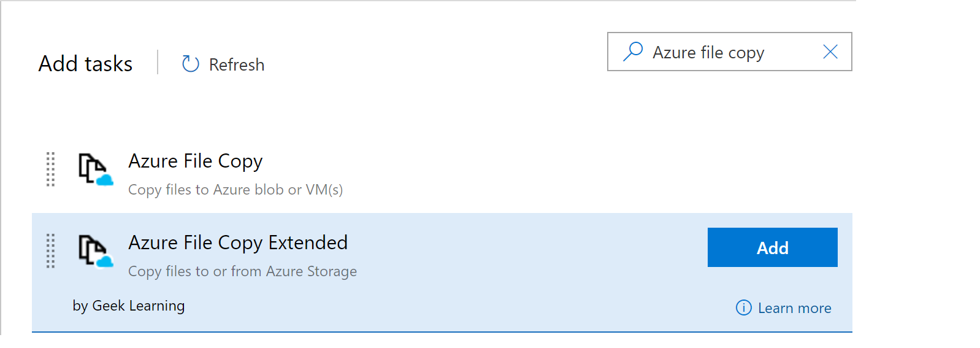980x348 pixels.
Task: Click the Azure File Copy task icon
Action: tap(95, 169)
